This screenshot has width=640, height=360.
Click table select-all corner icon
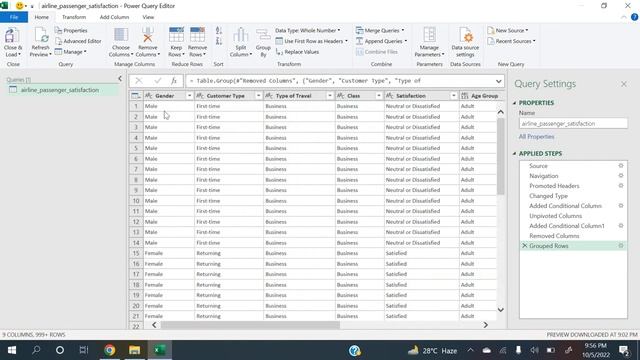click(136, 96)
